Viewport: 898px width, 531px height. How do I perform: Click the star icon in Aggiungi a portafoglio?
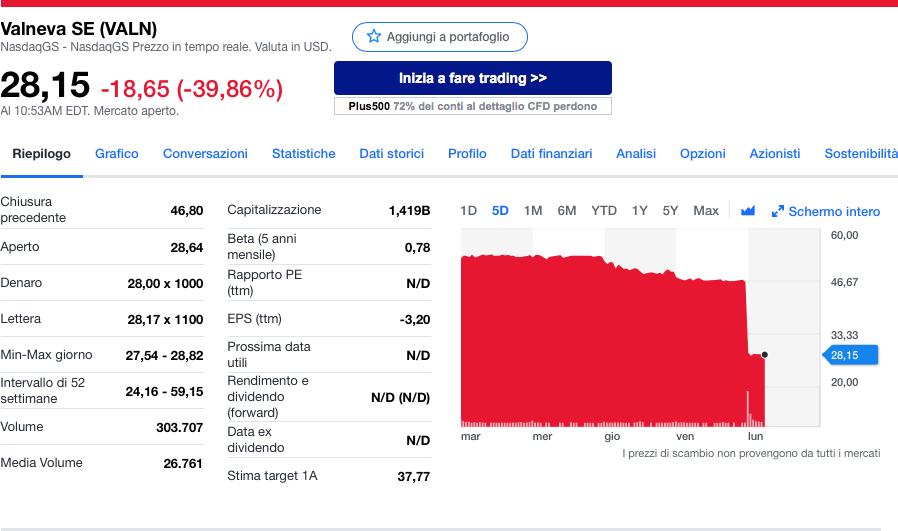374,37
